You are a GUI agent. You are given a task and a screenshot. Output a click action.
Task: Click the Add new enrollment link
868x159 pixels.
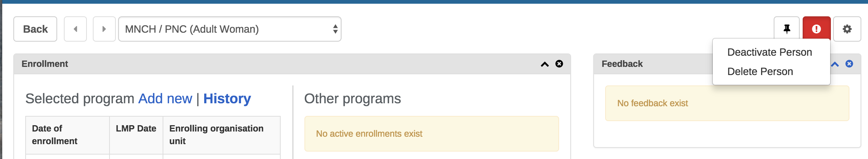pyautogui.click(x=165, y=99)
